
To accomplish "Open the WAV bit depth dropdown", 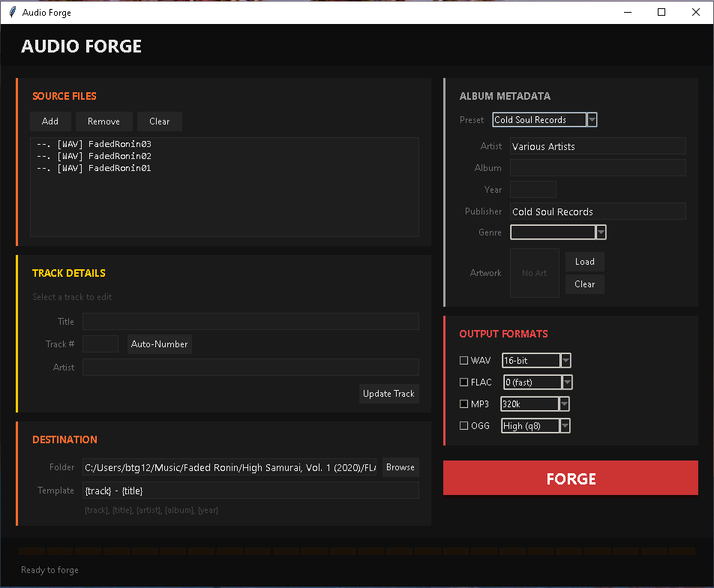I will 565,360.
